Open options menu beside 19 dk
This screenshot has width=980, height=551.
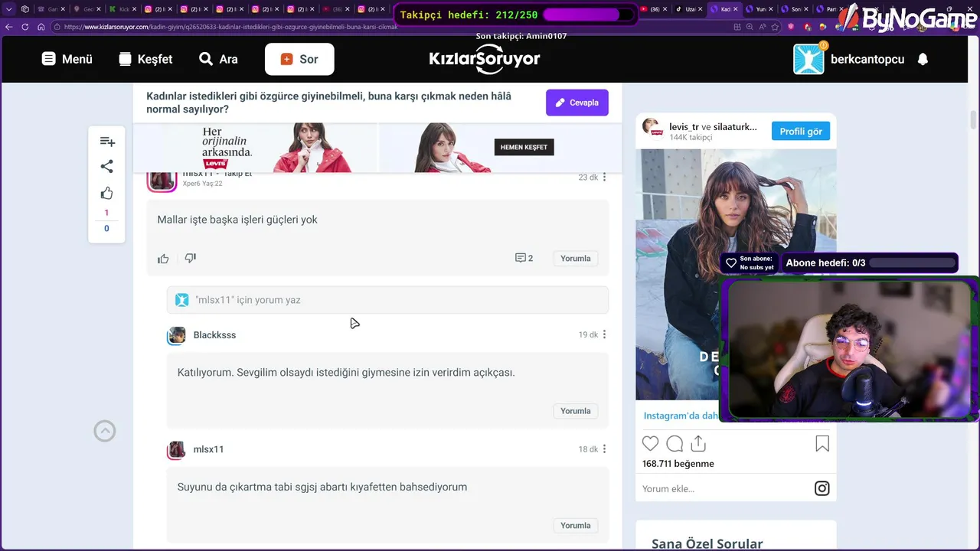604,335
